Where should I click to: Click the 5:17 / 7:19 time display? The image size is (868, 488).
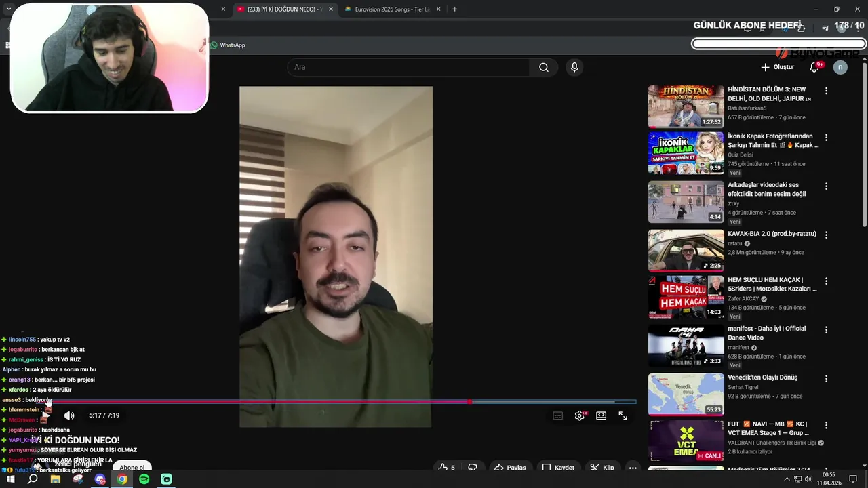[x=104, y=415]
